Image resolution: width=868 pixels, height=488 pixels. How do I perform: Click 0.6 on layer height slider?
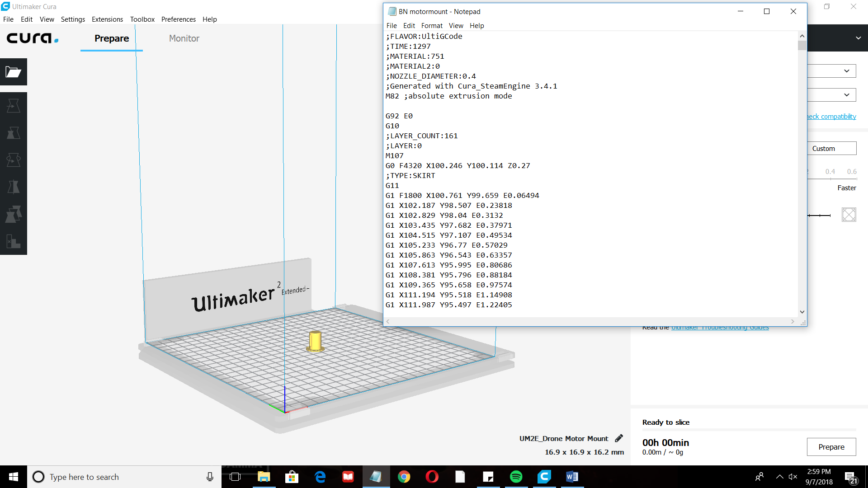(x=852, y=172)
